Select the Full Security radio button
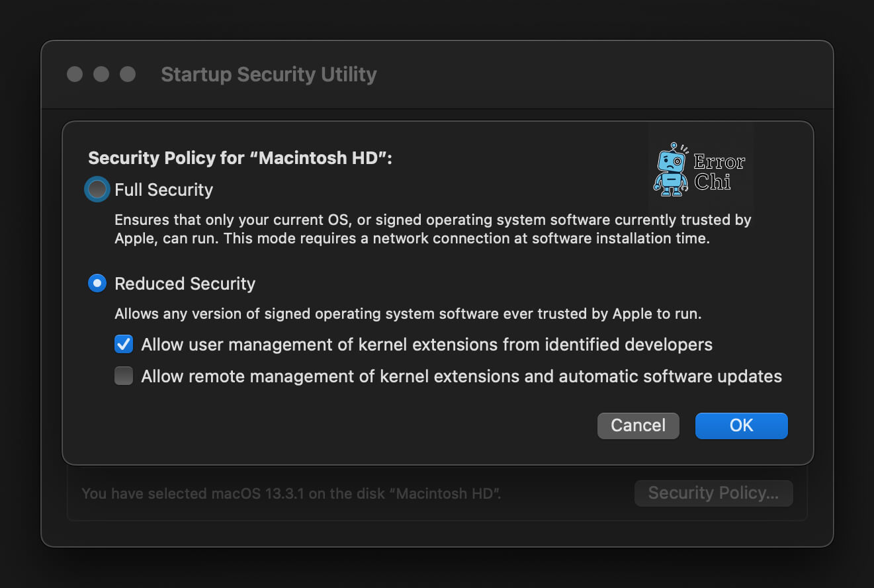 click(x=97, y=189)
